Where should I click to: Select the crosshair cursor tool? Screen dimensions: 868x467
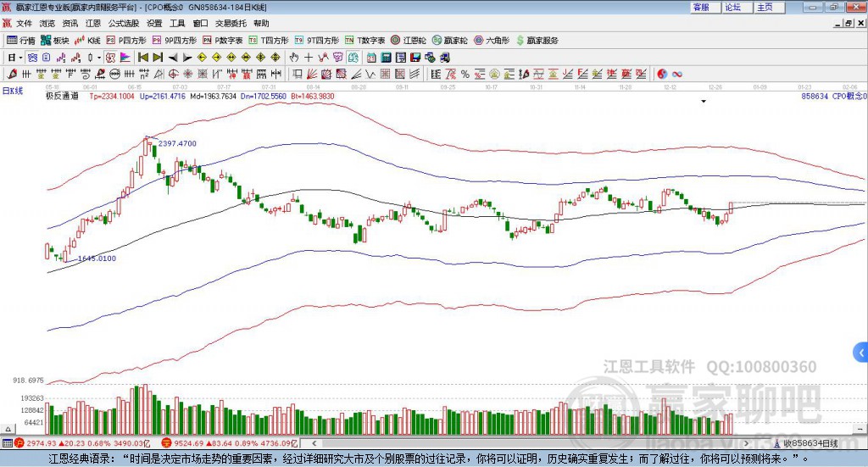(309, 58)
